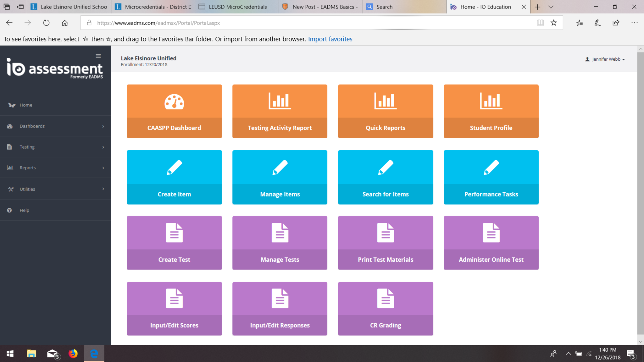Click the Search for Items tile
644x362 pixels.
click(385, 177)
